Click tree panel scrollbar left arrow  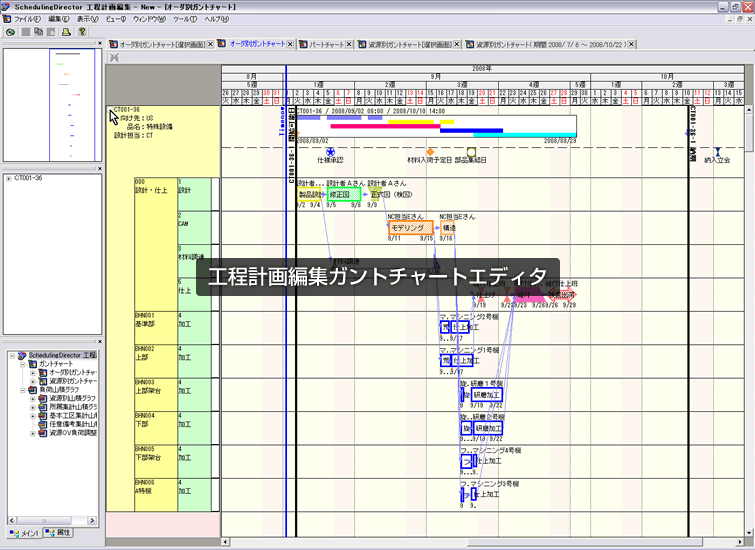[12, 521]
